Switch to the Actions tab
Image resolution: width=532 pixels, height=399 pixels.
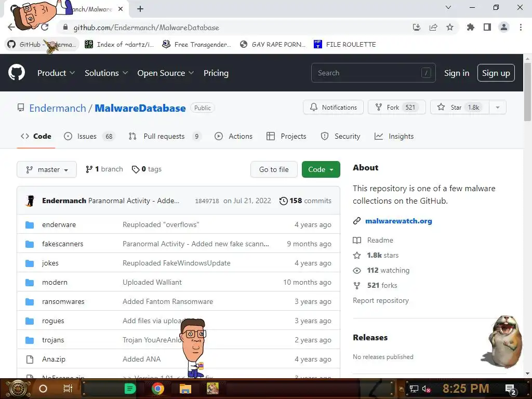233,137
